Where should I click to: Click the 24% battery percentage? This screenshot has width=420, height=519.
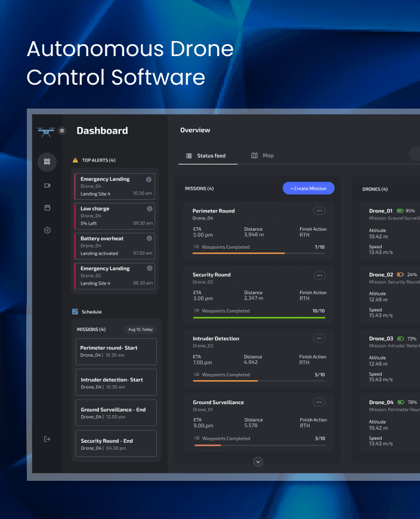click(x=412, y=275)
